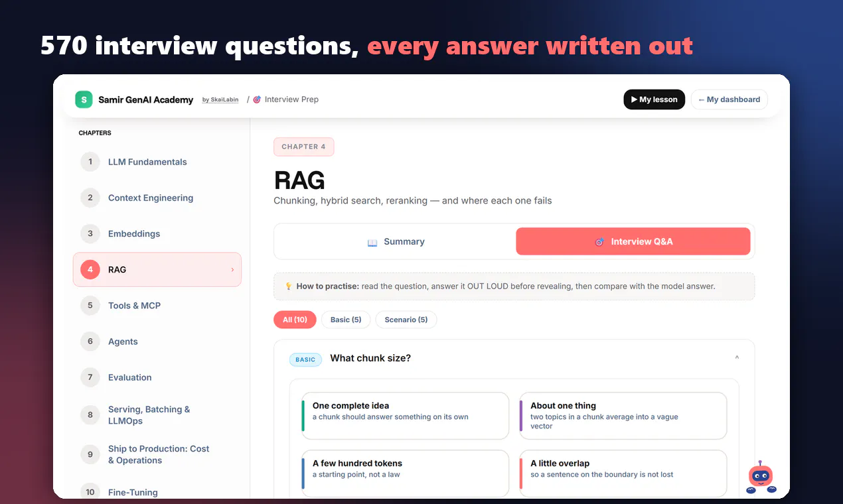
Task: Click the 'One complete idea' card
Action: click(405, 416)
